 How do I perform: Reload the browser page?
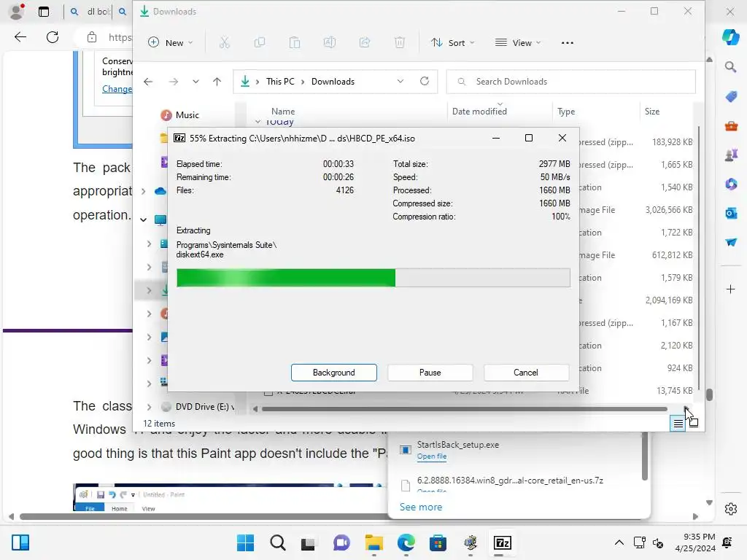(53, 37)
